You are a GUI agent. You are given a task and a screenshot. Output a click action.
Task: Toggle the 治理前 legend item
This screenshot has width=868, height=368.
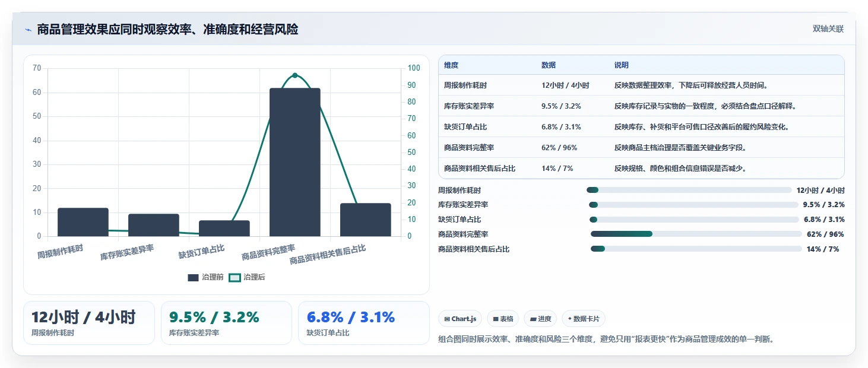point(205,277)
